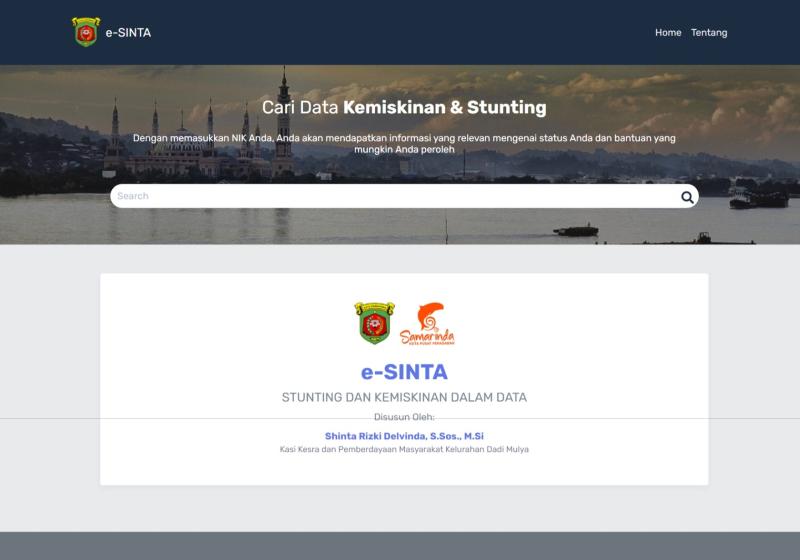800x560 pixels.
Task: Open the Tentang menu item
Action: 709,33
